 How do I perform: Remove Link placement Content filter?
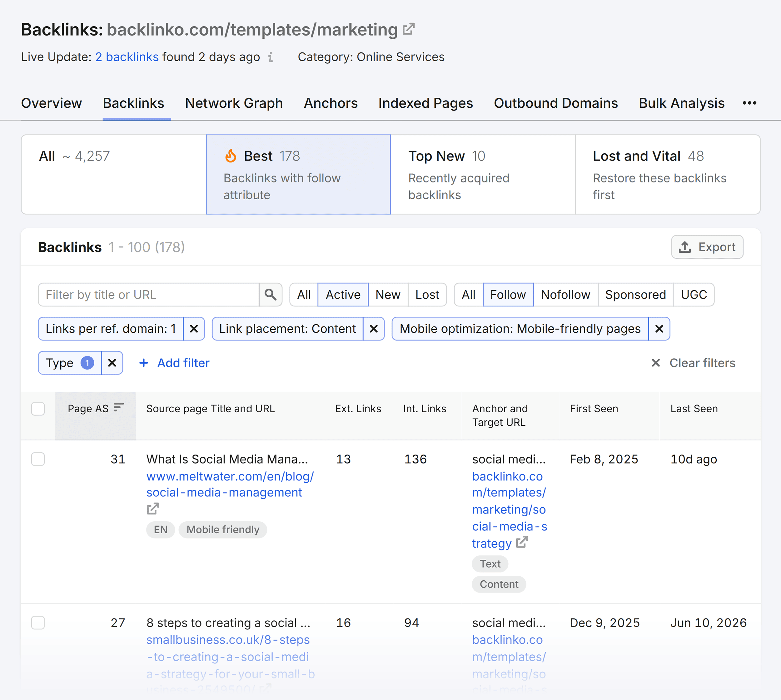pos(374,329)
